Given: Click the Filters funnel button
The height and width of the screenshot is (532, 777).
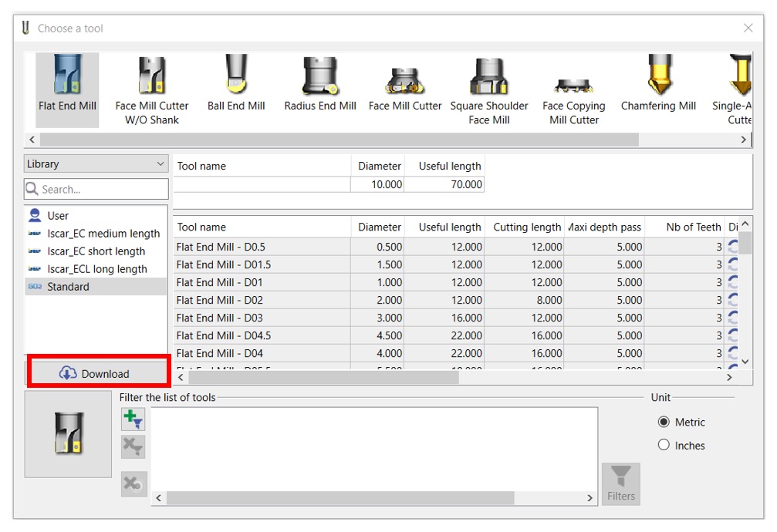Looking at the screenshot, I should pyautogui.click(x=620, y=483).
